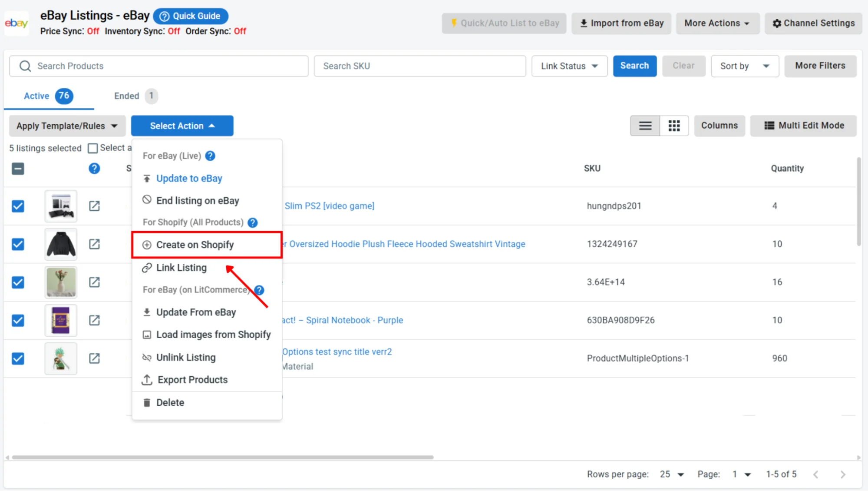Expand Rows per page dropdown
868x491 pixels.
point(672,474)
